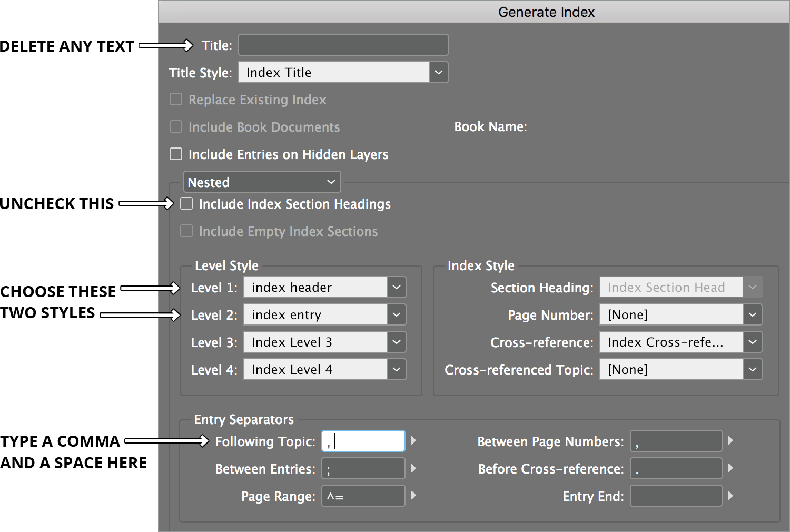Click the empty Title input field
790x532 pixels.
(342, 45)
